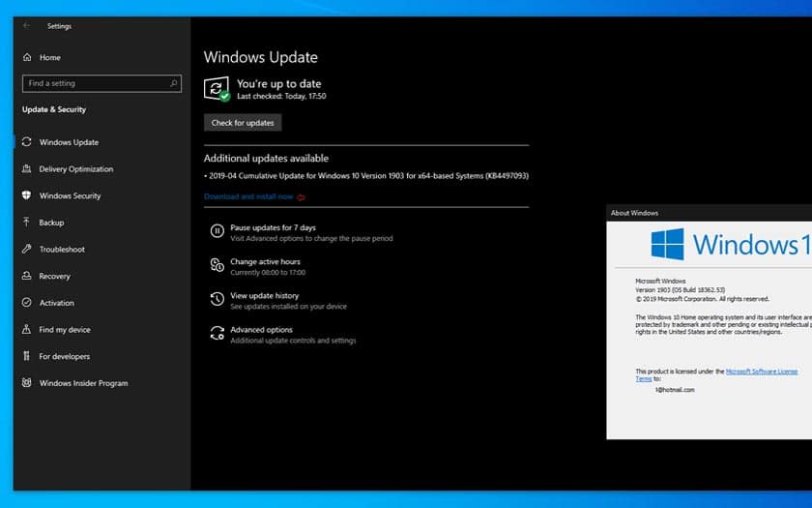Go to Windows Insider Program page
Image resolution: width=812 pixels, height=508 pixels.
(84, 383)
